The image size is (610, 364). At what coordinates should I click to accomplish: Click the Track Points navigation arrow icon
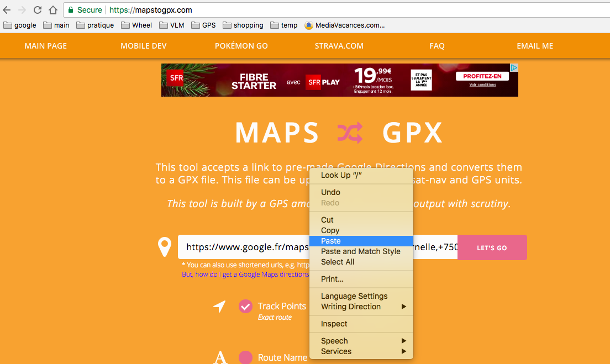coord(219,307)
